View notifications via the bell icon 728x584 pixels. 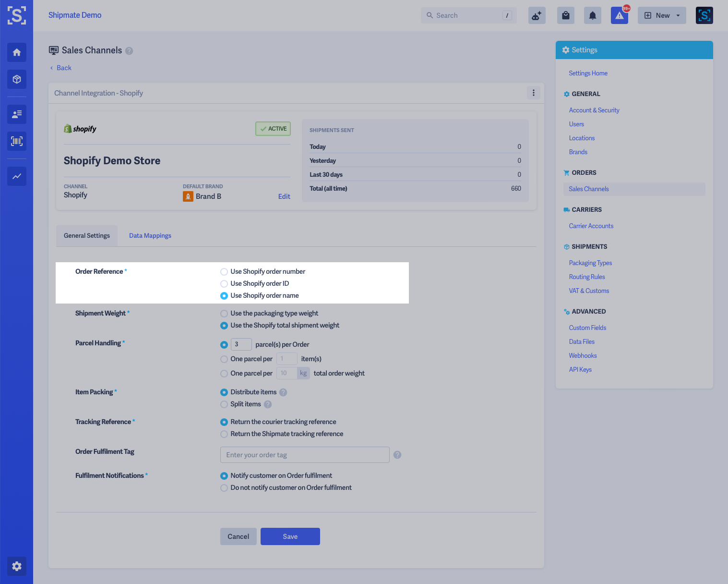592,15
